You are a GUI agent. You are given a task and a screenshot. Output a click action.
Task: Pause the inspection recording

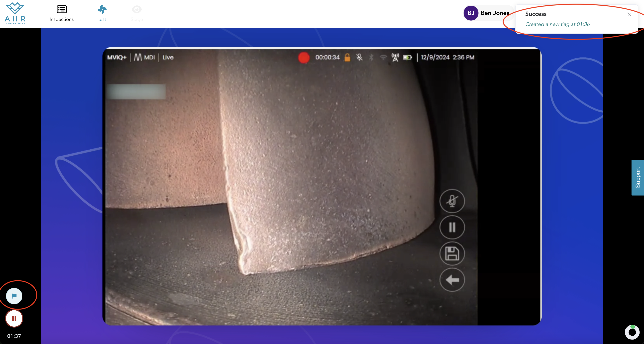click(14, 318)
